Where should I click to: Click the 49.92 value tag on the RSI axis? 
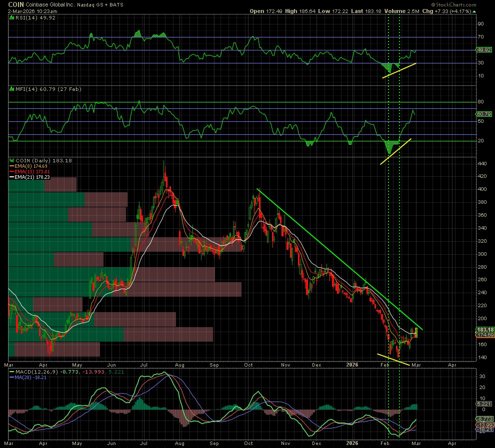pos(483,50)
